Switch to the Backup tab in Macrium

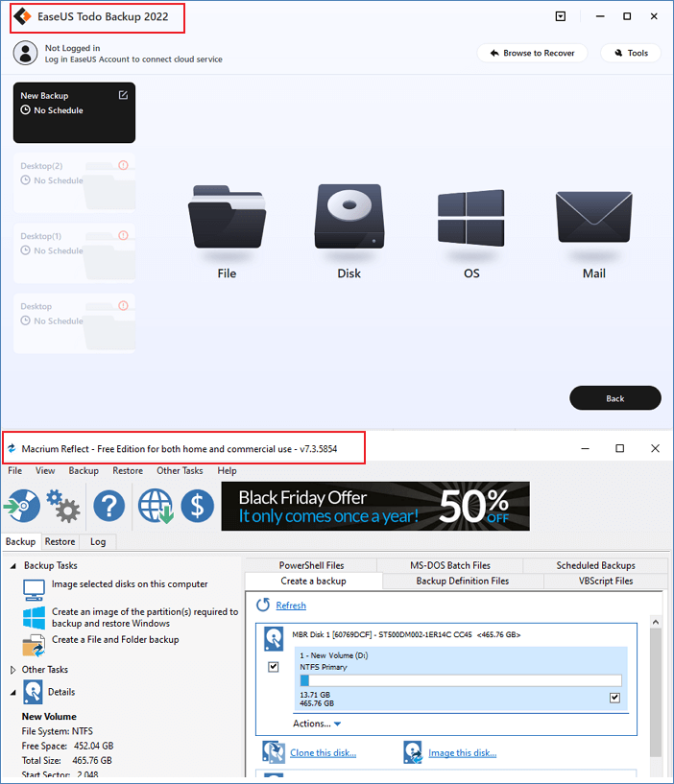[x=20, y=541]
